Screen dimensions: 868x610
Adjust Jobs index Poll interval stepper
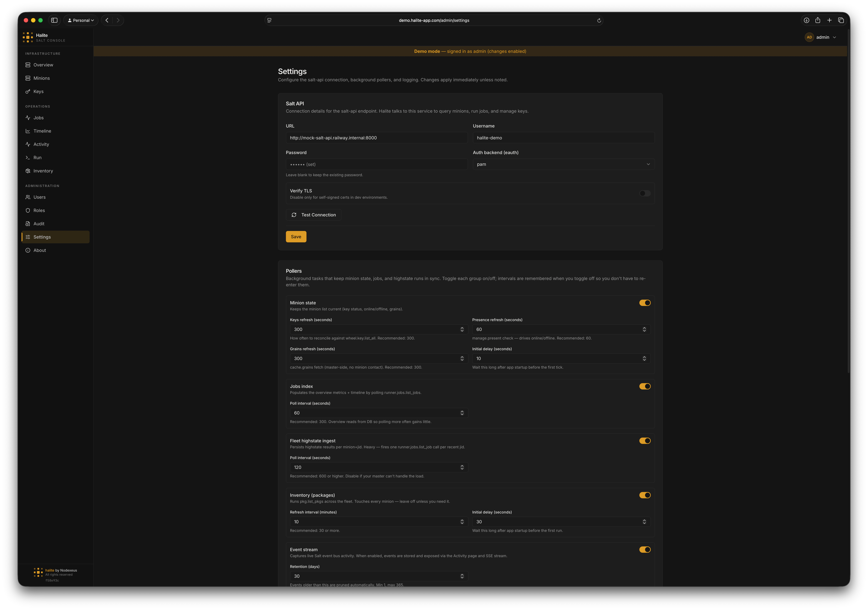[462, 413]
